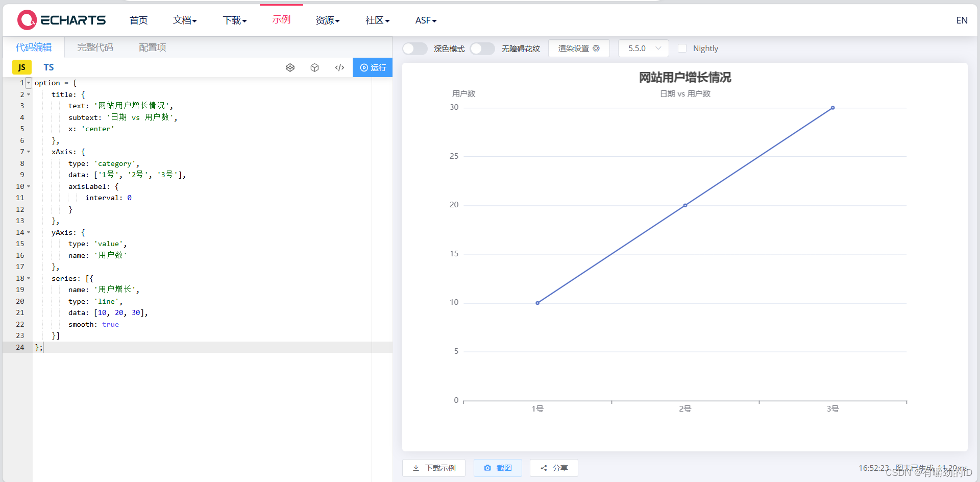Check the Nightly checkbox
This screenshot has width=980, height=482.
pos(682,49)
